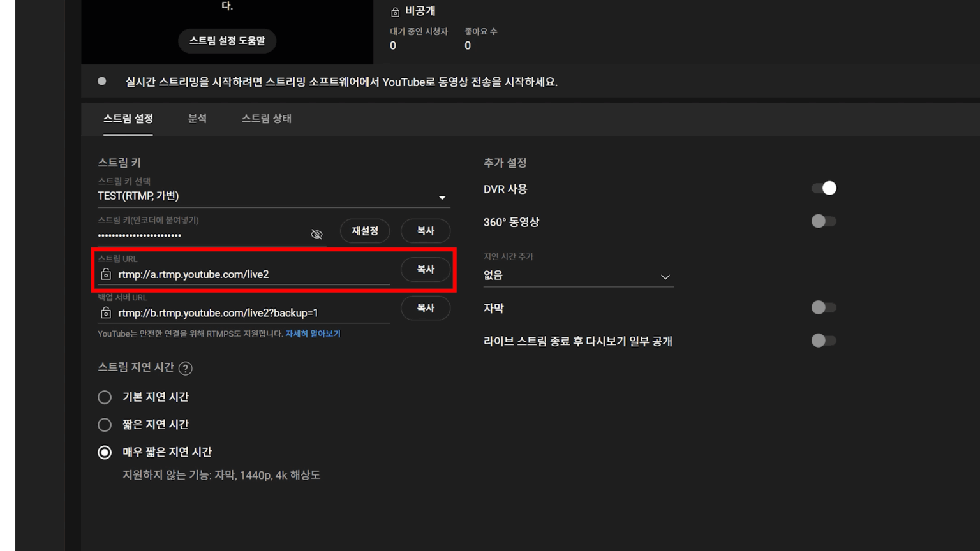The height and width of the screenshot is (551, 980).
Task: Select the 짧은 지연 시간 radio button
Action: [105, 424]
